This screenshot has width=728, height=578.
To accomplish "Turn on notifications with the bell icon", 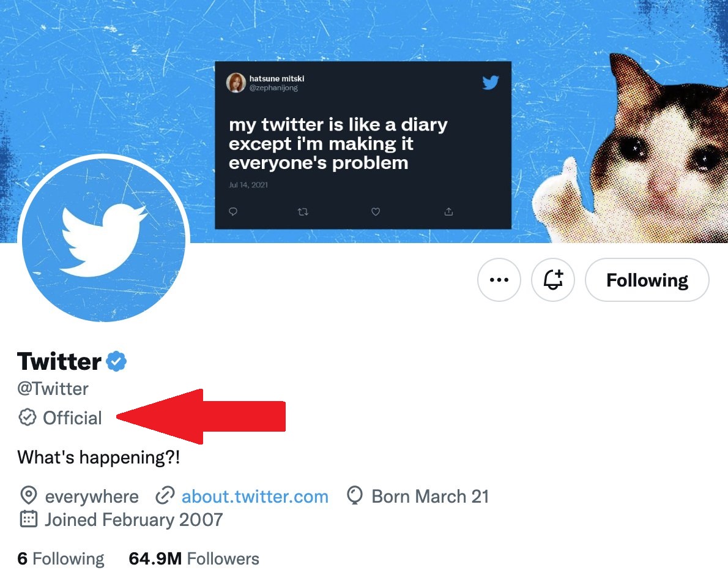I will (553, 280).
